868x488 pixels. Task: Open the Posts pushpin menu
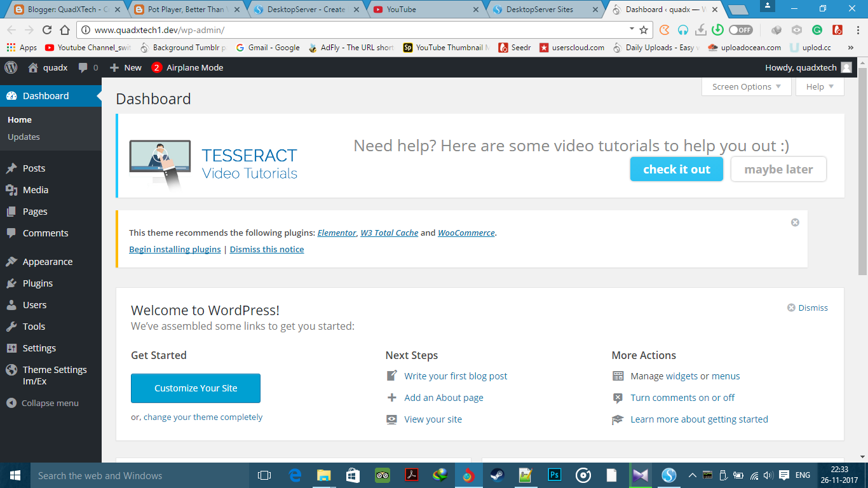point(51,168)
